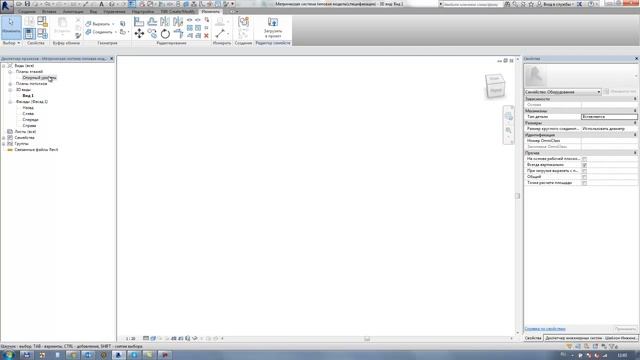Select the Offset tool in Modify panel
Image resolution: width=640 pixels, height=360 pixels.
click(152, 21)
